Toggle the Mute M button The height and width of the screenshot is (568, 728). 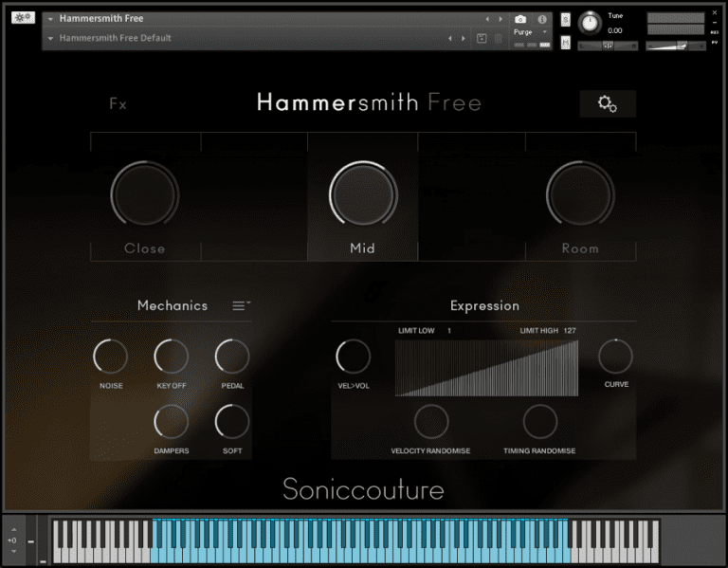point(566,44)
